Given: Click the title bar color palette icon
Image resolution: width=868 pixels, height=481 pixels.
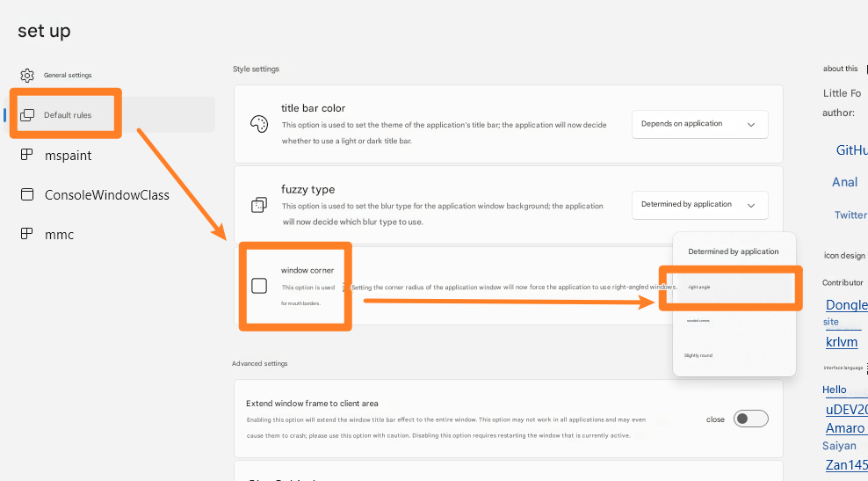Looking at the screenshot, I should (259, 124).
